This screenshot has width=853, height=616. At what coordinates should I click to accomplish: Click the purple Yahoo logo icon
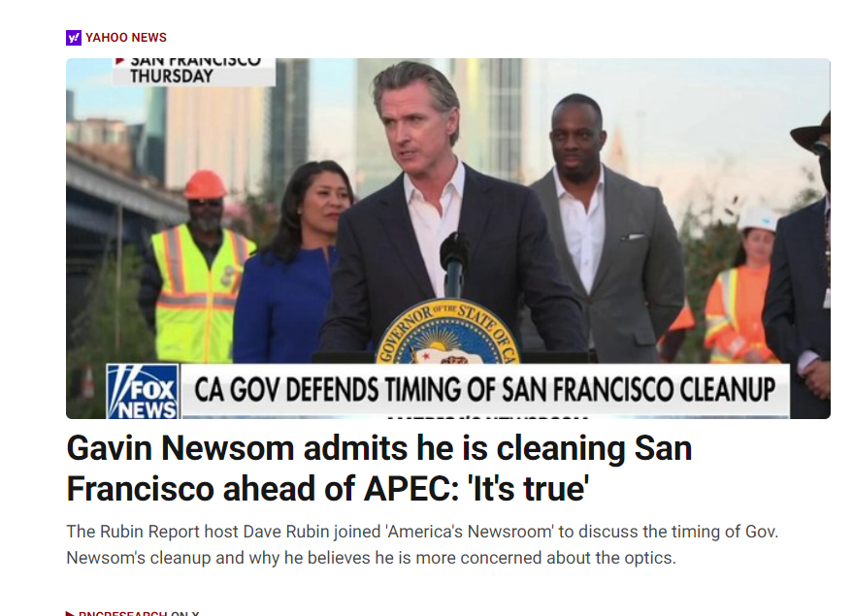(x=74, y=38)
